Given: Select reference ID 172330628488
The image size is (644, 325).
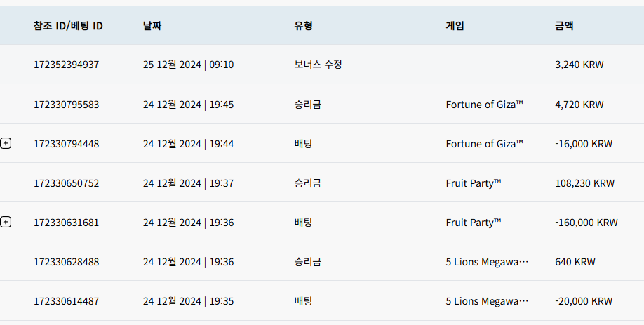Looking at the screenshot, I should [x=66, y=262].
